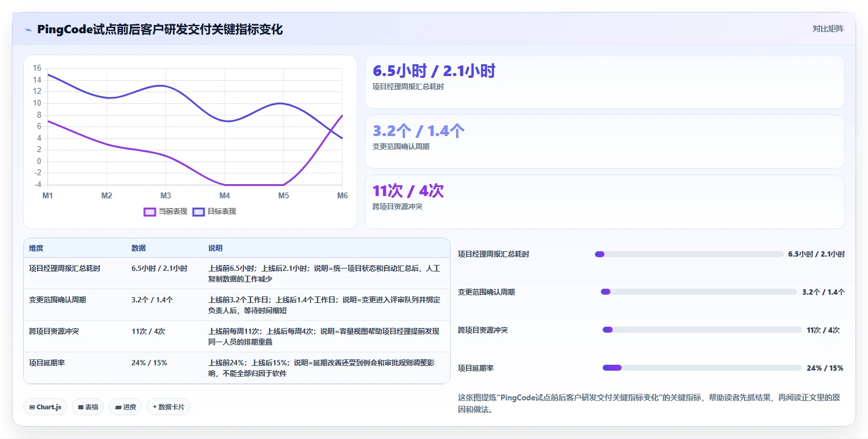Image resolution: width=868 pixels, height=439 pixels.
Task: Click 3.2个 / 1.4个 value after the progress bar
Action: tap(823, 292)
